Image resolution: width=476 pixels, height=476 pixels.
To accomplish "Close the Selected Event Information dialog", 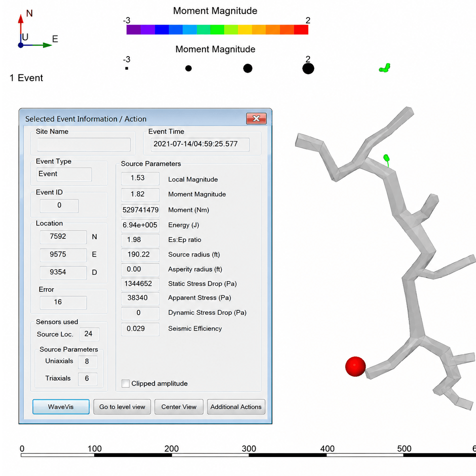I will 256,118.
